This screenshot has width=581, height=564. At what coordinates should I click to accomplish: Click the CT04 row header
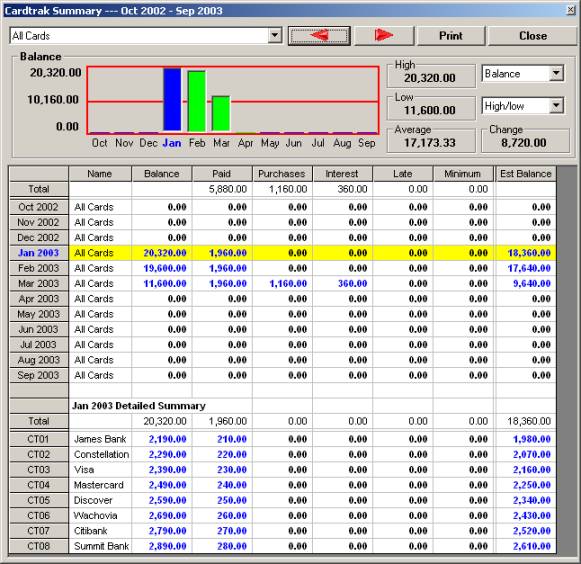39,485
